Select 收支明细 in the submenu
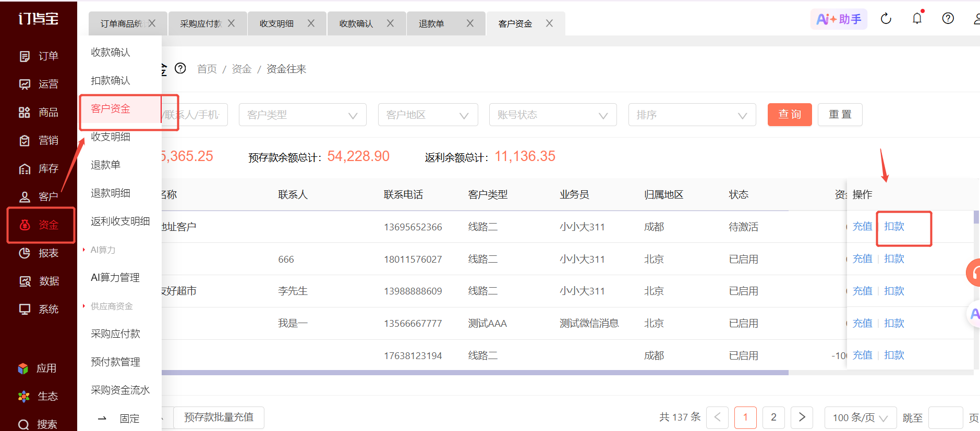The image size is (980, 431). 111,137
